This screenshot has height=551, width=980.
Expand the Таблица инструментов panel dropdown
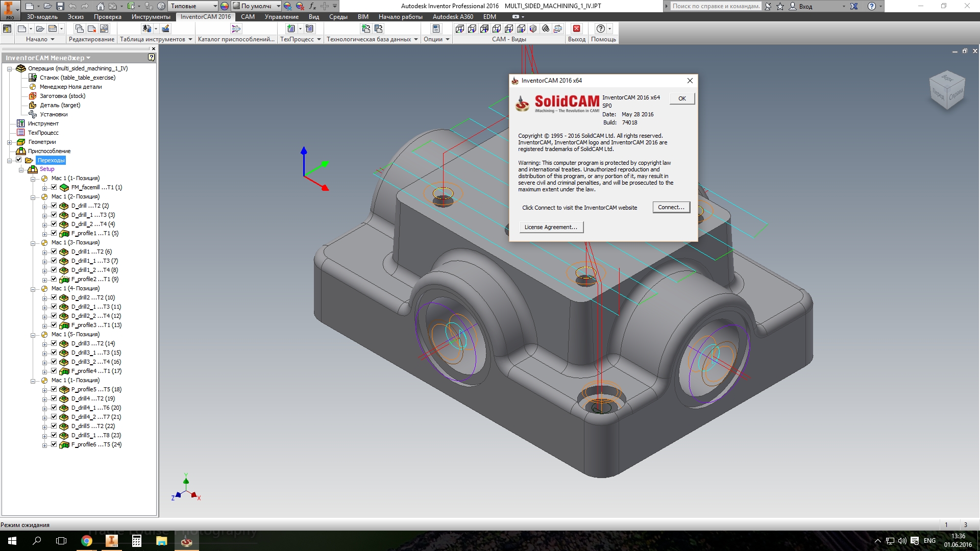[190, 39]
